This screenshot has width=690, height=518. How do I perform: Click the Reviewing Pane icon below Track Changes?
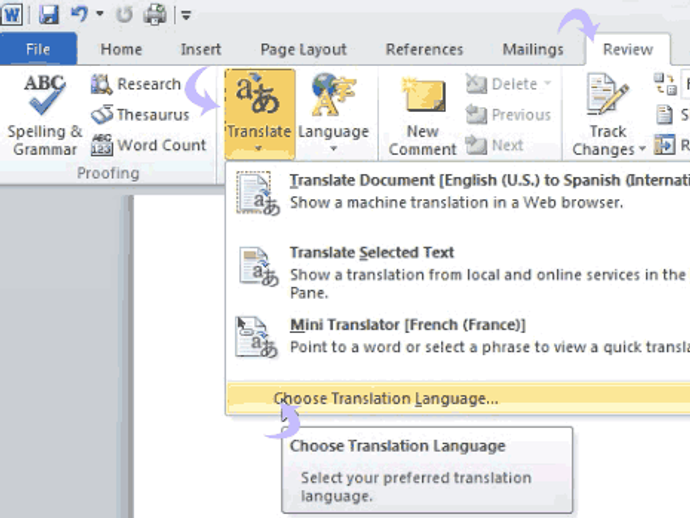coord(664,145)
